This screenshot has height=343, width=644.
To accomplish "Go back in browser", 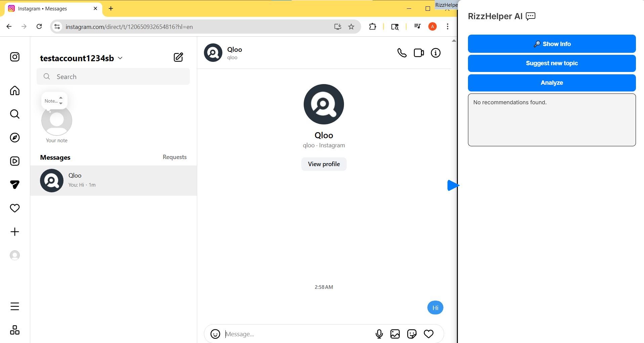I will (x=9, y=27).
